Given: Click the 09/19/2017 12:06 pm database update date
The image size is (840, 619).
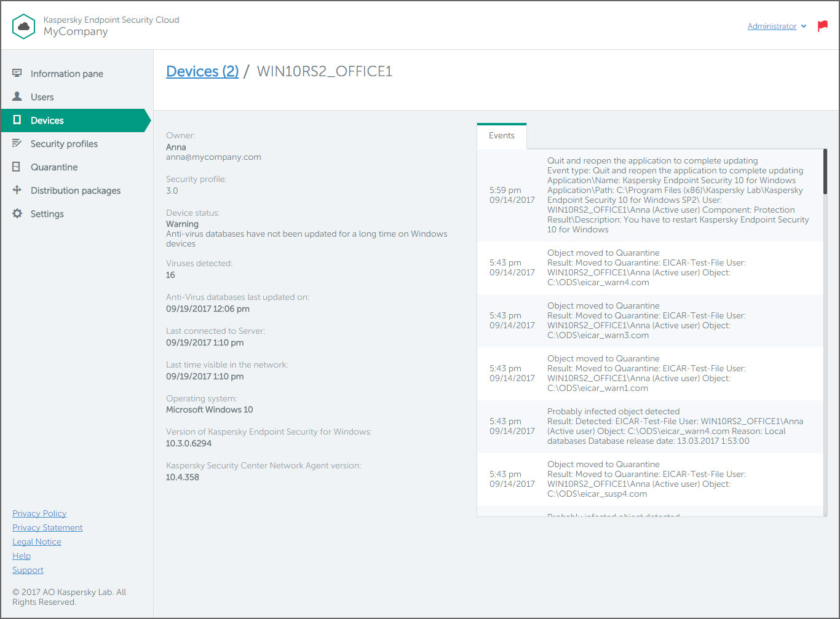Looking at the screenshot, I should (208, 309).
